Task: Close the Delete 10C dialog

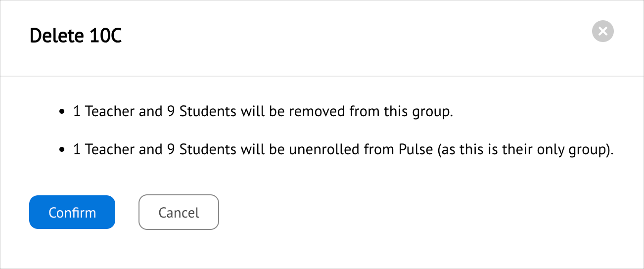Action: [x=602, y=32]
